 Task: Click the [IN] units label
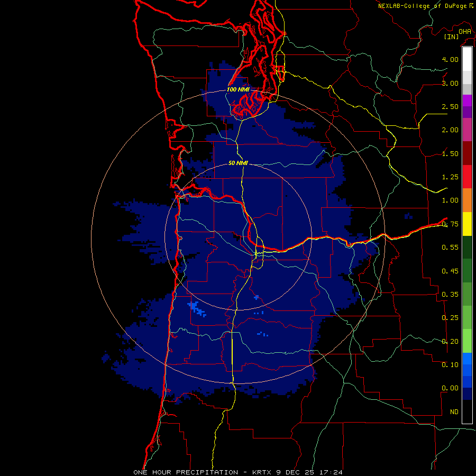point(451,36)
